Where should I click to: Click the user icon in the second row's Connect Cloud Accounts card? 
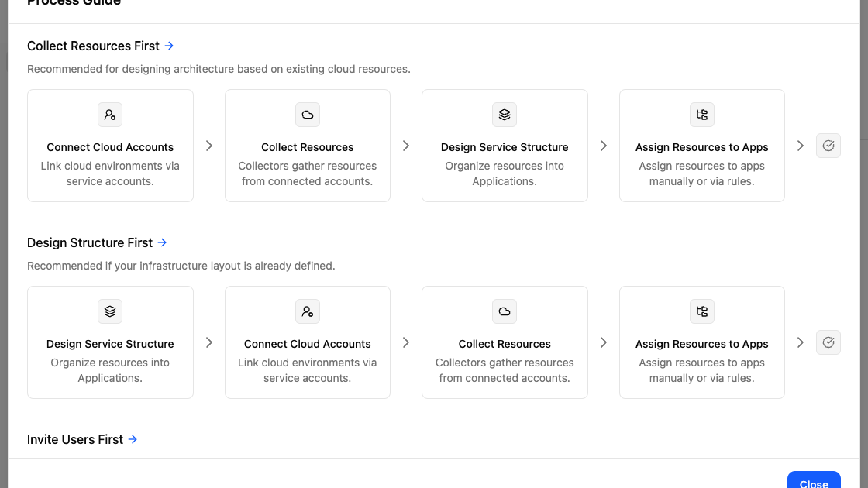tap(308, 311)
